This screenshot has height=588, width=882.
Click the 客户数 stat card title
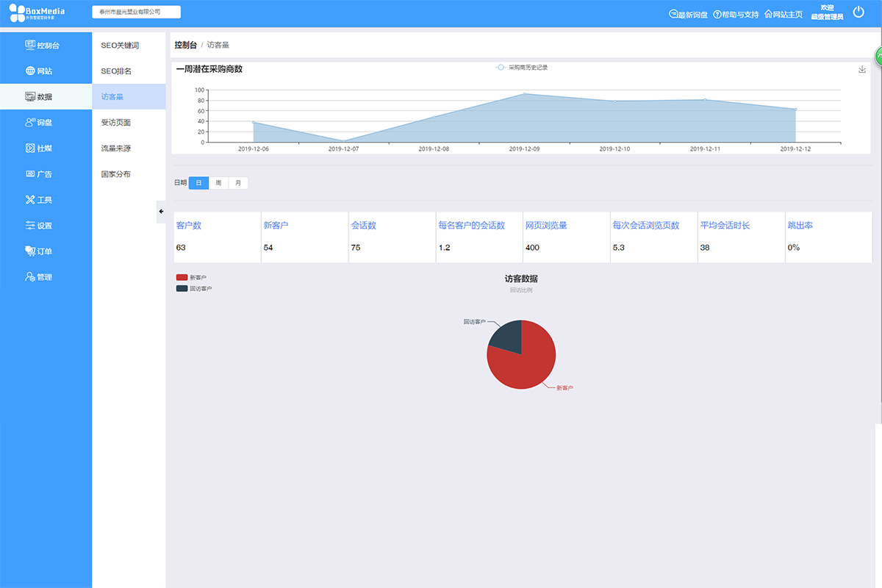[x=189, y=226]
